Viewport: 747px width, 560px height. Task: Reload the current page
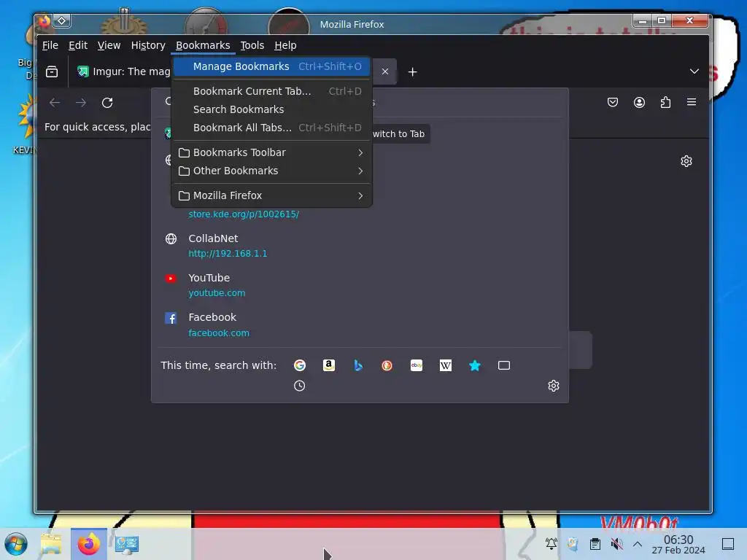[x=107, y=102]
